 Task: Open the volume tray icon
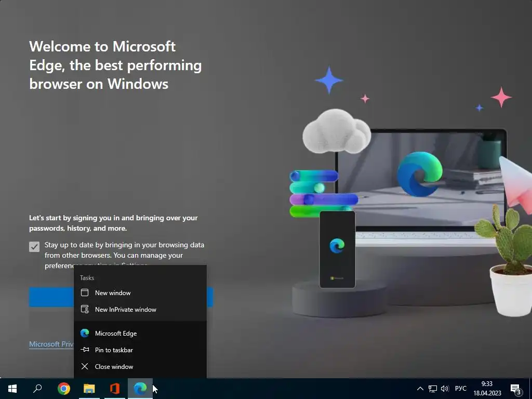tap(445, 389)
